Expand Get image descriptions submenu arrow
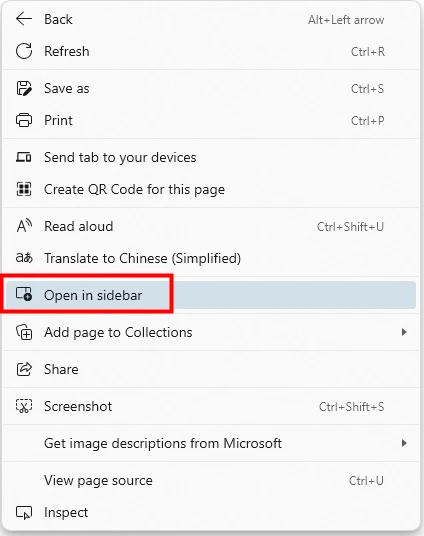The height and width of the screenshot is (536, 424). click(x=404, y=443)
